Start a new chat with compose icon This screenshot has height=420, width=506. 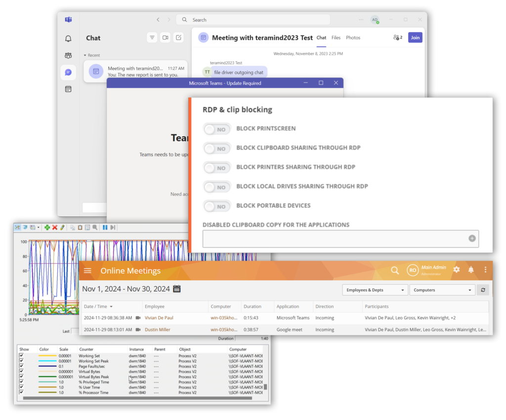178,38
